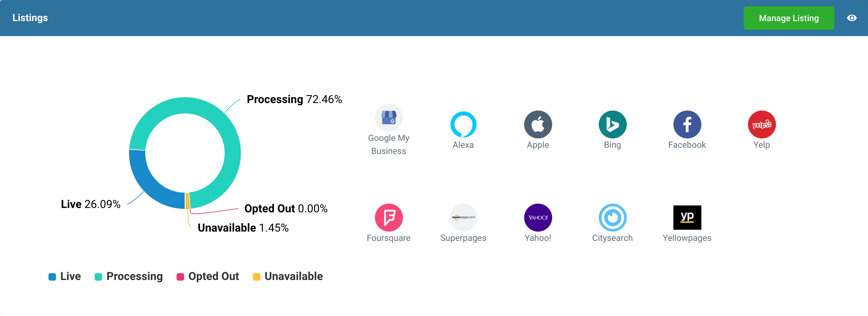
Task: Open the Google My Business listing icon
Action: coord(389,117)
